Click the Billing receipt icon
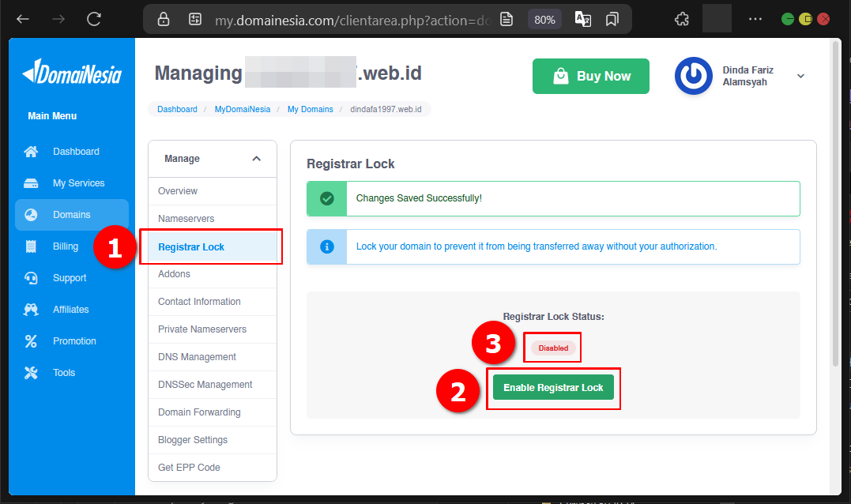The height and width of the screenshot is (504, 851). tap(31, 246)
